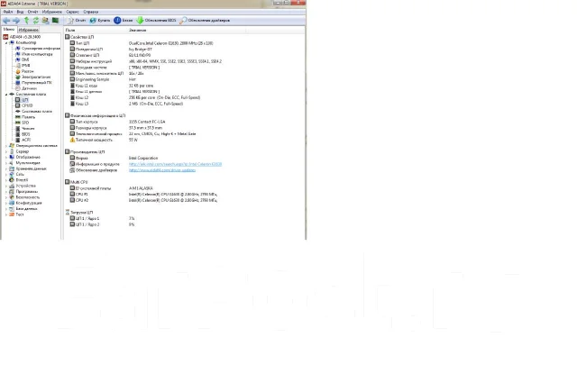Refresh using the green circular arrows icon

[x=36, y=21]
